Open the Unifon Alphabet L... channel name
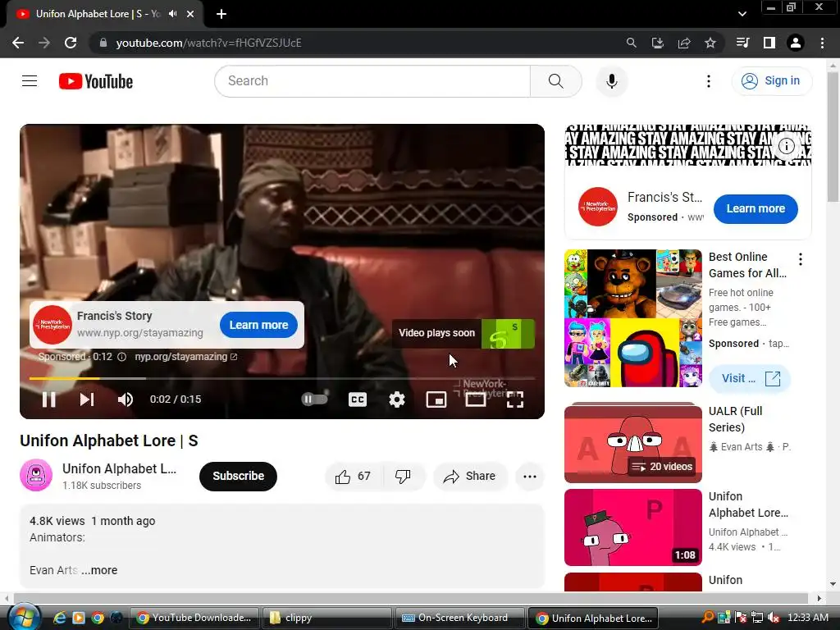840x630 pixels. point(119,468)
